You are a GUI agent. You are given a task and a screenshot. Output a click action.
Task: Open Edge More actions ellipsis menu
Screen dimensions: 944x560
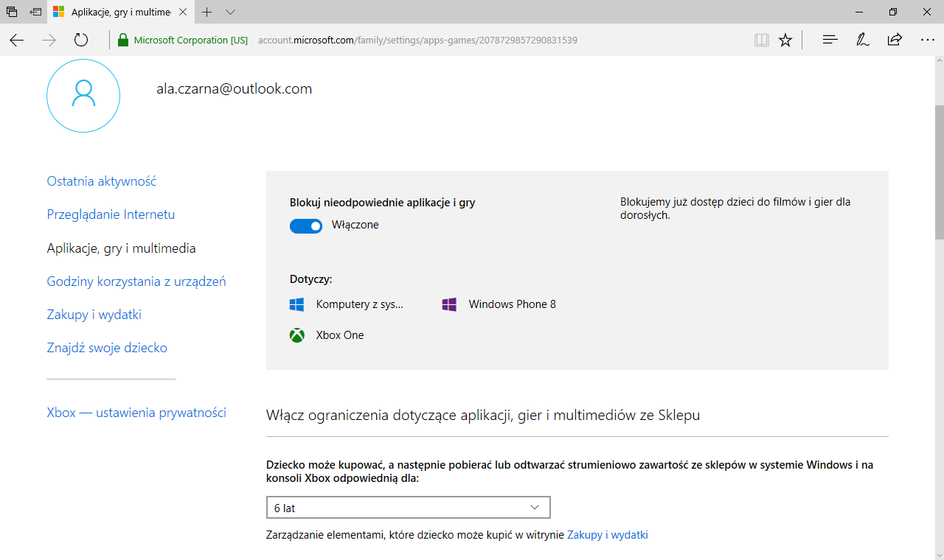tap(927, 41)
